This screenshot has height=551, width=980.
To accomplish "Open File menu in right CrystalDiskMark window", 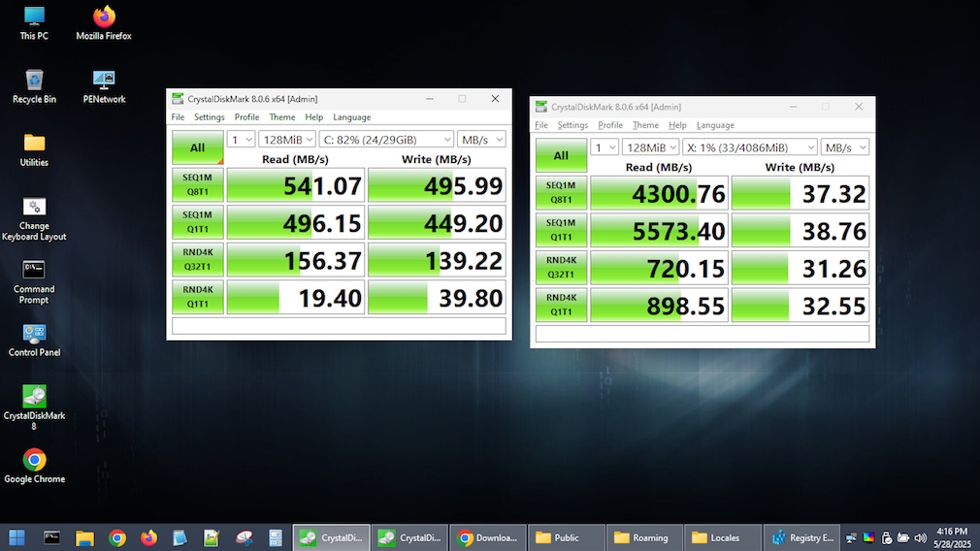I will click(x=541, y=125).
